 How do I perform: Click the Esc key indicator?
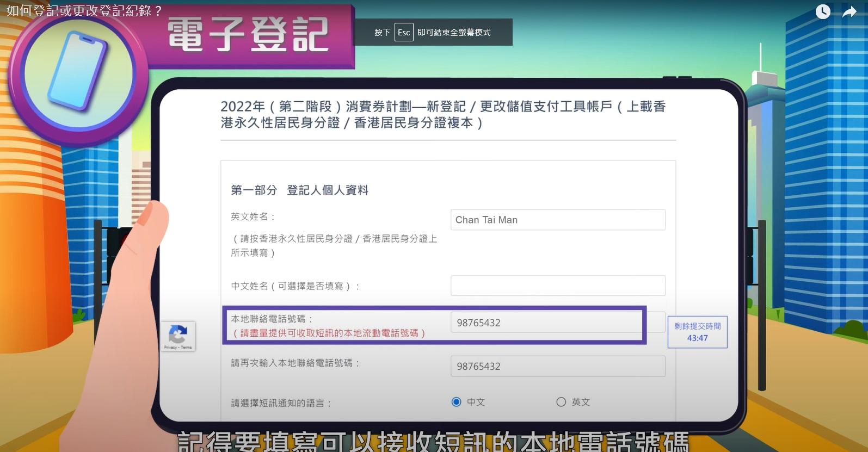click(x=403, y=33)
